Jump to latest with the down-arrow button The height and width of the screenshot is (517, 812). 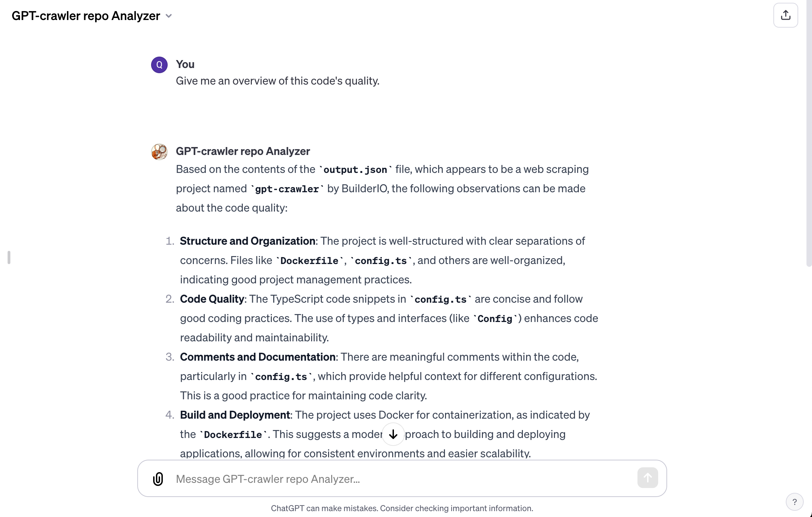[x=393, y=434]
